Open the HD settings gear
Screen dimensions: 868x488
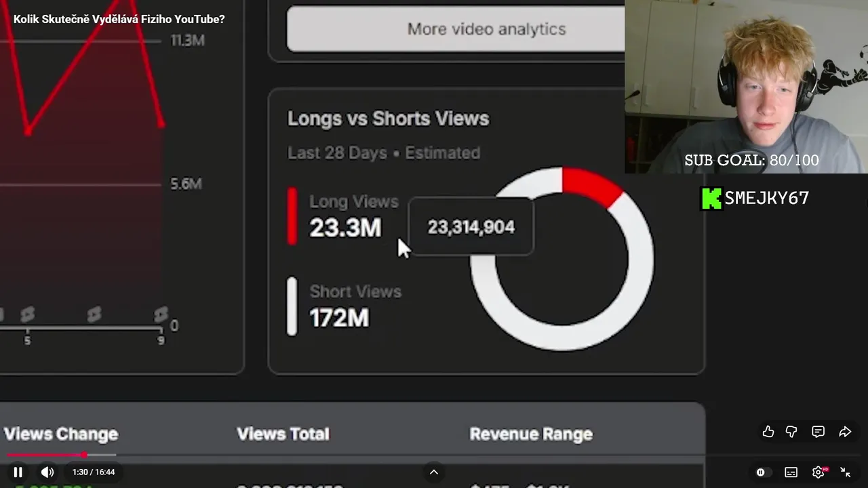(x=819, y=472)
